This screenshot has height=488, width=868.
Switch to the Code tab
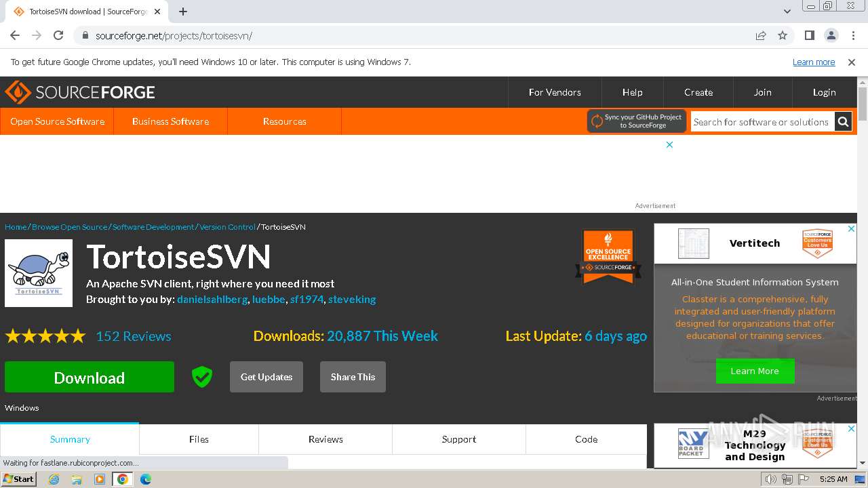[x=586, y=439]
